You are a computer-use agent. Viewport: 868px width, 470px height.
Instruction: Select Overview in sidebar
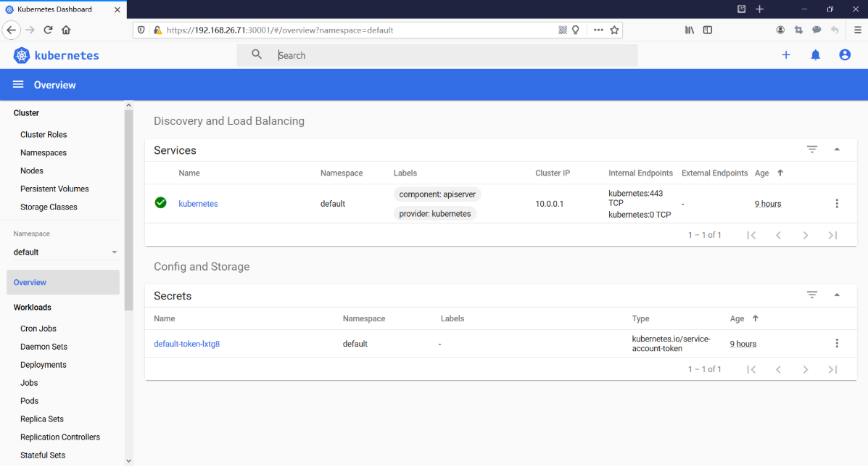point(63,282)
